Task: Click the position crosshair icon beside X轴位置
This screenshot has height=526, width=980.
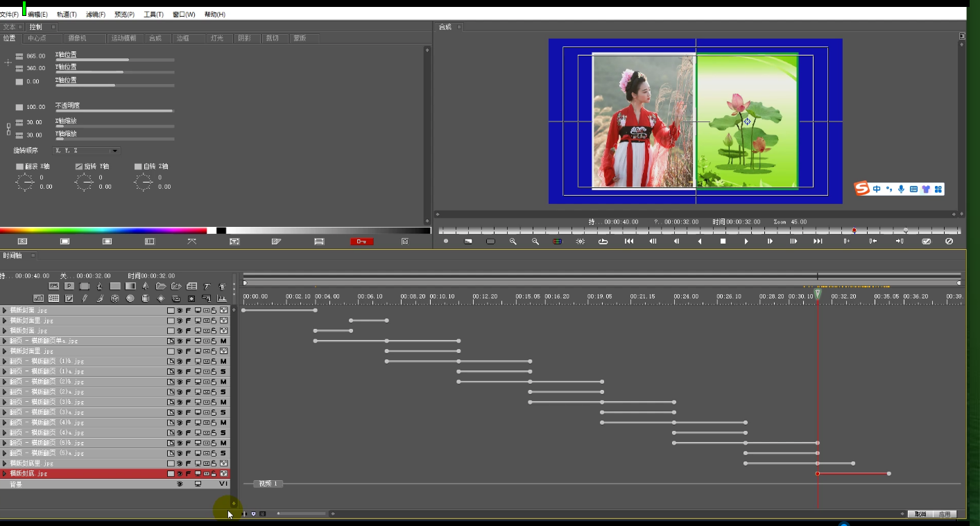Action: [x=8, y=62]
